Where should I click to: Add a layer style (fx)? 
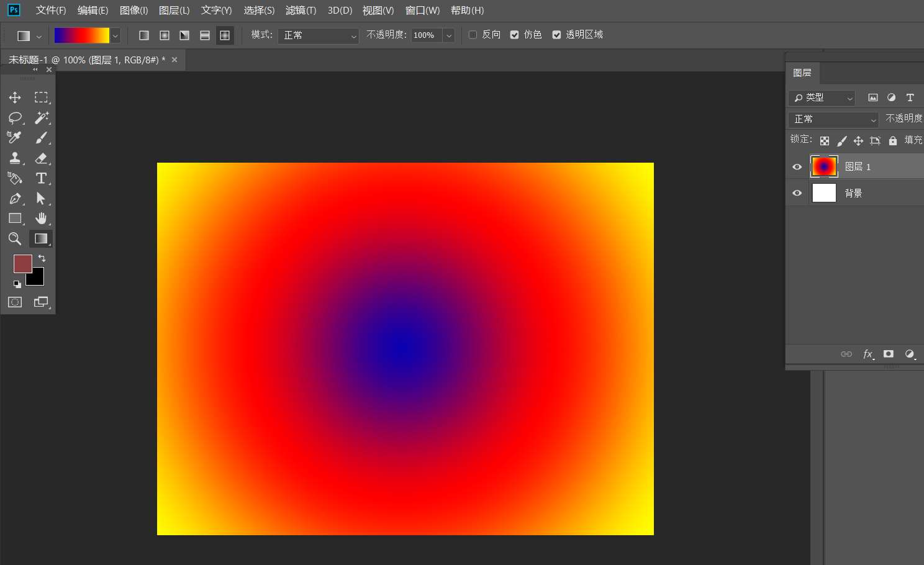point(868,354)
